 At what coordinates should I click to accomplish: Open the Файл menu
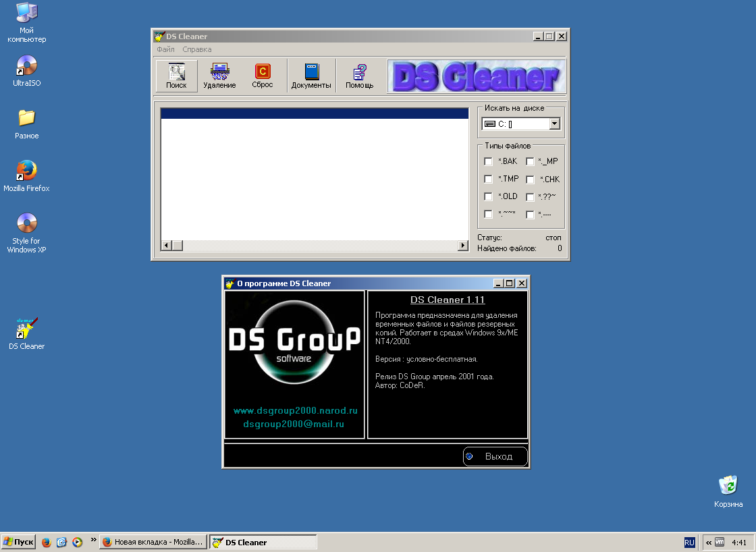pyautogui.click(x=165, y=49)
